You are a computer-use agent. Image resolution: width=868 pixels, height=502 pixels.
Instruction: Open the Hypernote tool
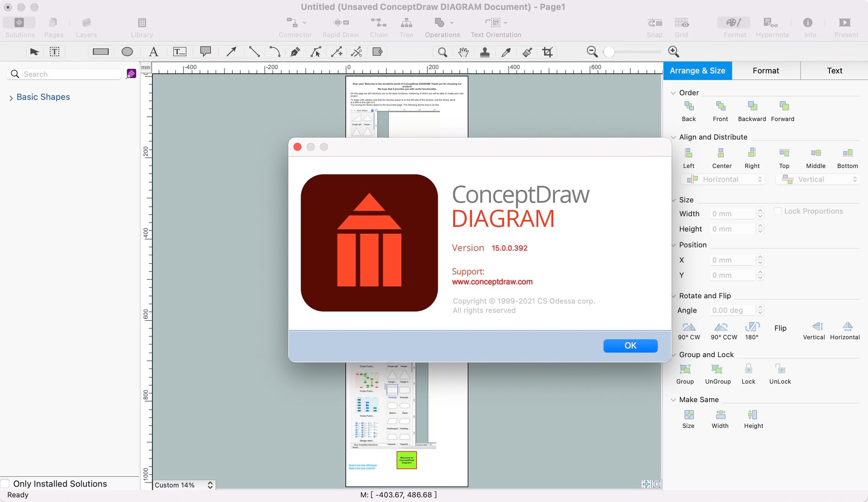tap(772, 27)
